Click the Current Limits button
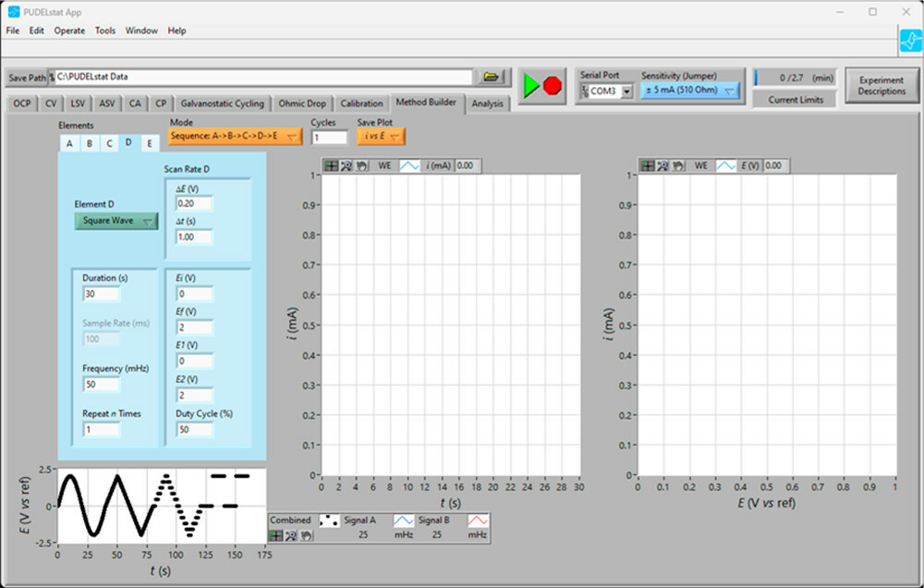The image size is (924, 588). [x=796, y=100]
